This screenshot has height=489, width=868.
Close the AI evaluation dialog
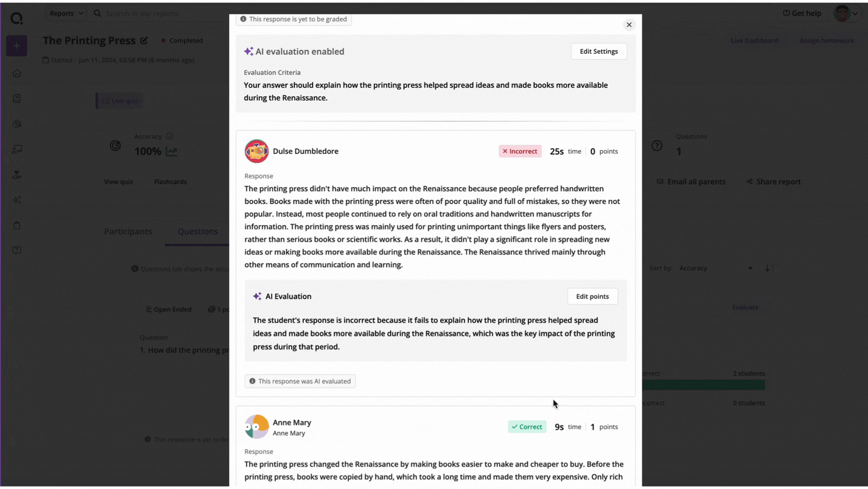click(x=629, y=25)
